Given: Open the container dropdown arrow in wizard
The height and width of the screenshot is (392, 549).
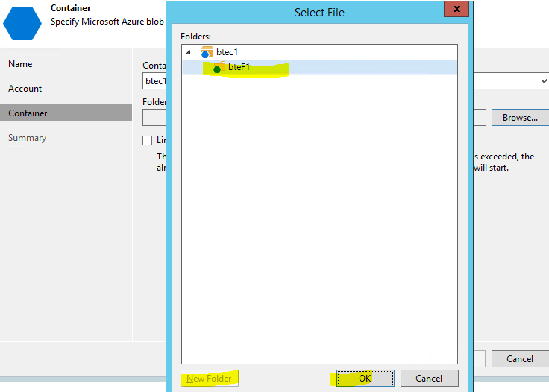Looking at the screenshot, I should [x=543, y=81].
